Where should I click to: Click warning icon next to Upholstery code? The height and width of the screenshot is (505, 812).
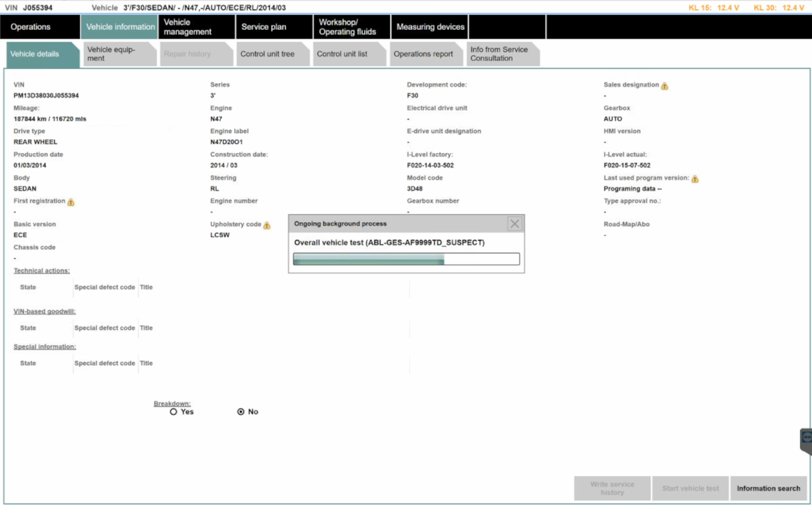267,225
